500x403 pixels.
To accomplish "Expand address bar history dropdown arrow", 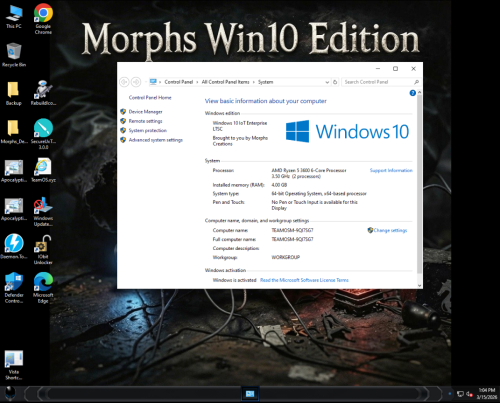I will click(327, 82).
